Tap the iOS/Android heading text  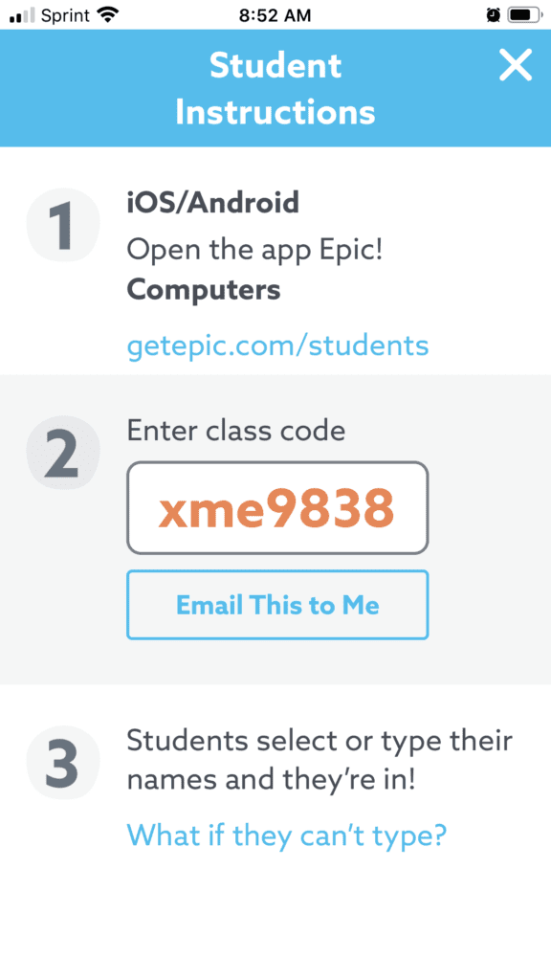(213, 203)
